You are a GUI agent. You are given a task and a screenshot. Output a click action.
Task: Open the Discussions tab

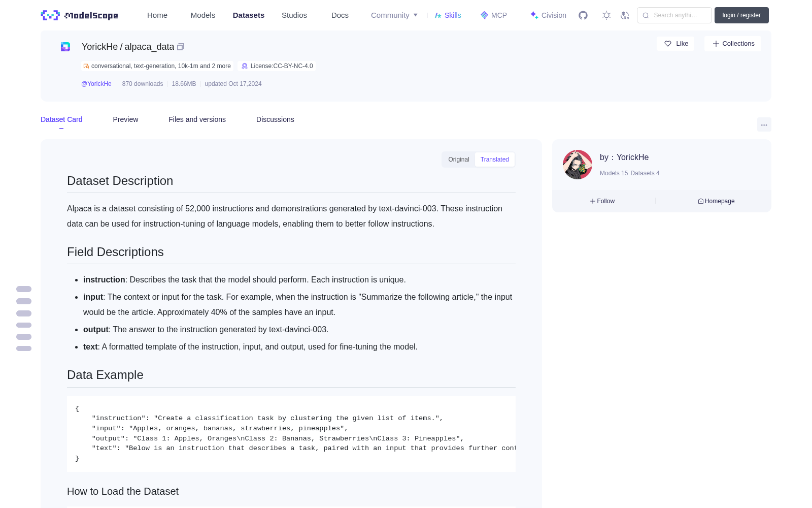click(275, 119)
